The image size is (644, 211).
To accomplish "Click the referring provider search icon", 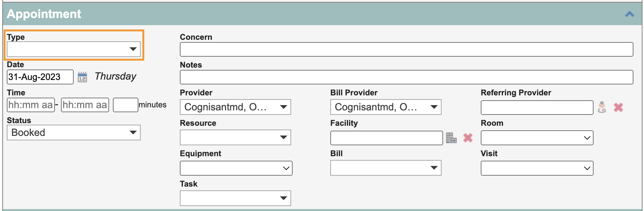I will 602,107.
